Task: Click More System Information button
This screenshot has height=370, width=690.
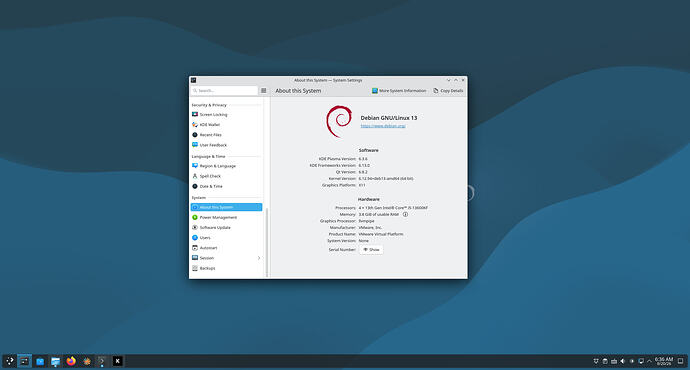Action: pyautogui.click(x=399, y=91)
